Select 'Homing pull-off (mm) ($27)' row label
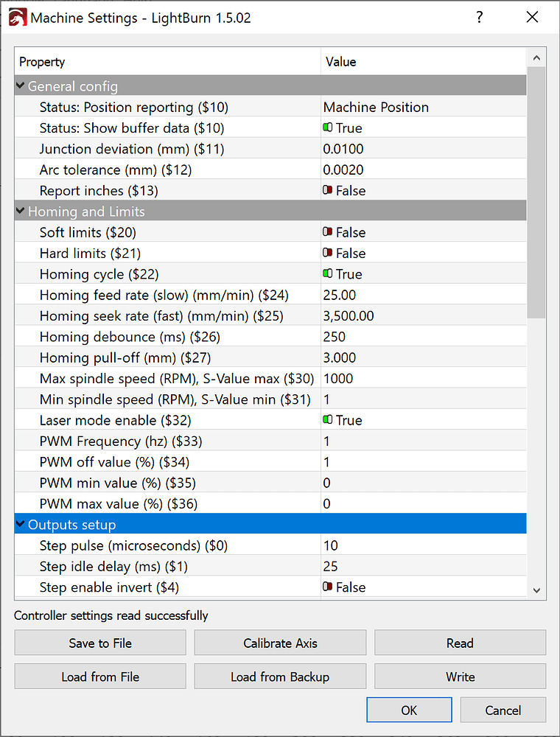Screen dimensions: 560x737 tap(125, 357)
